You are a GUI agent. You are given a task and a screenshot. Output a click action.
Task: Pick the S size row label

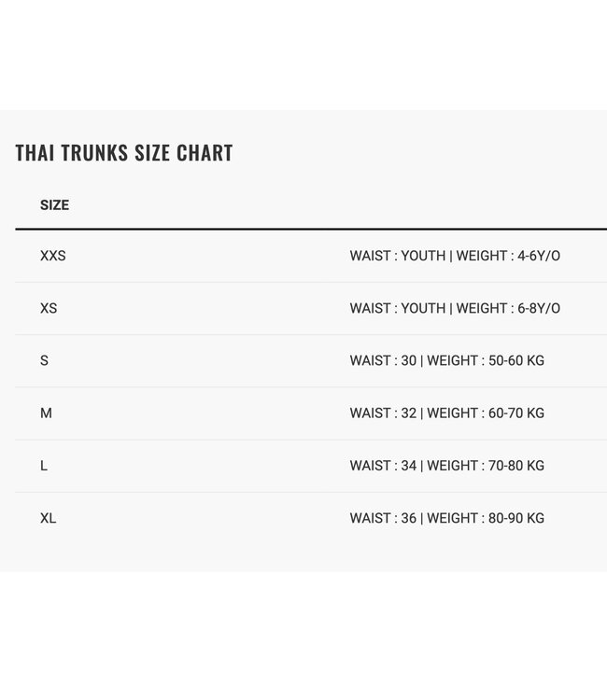coord(44,360)
